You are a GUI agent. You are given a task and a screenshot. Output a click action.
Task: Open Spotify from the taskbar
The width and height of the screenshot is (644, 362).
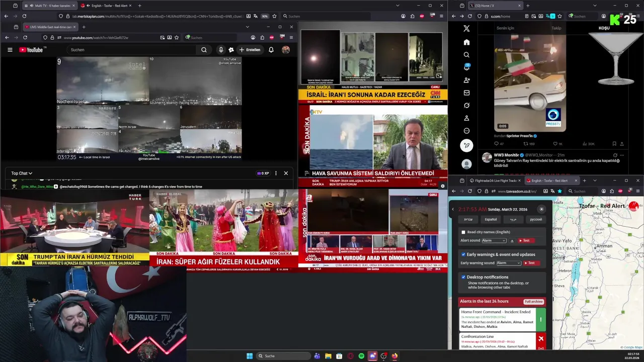361,356
